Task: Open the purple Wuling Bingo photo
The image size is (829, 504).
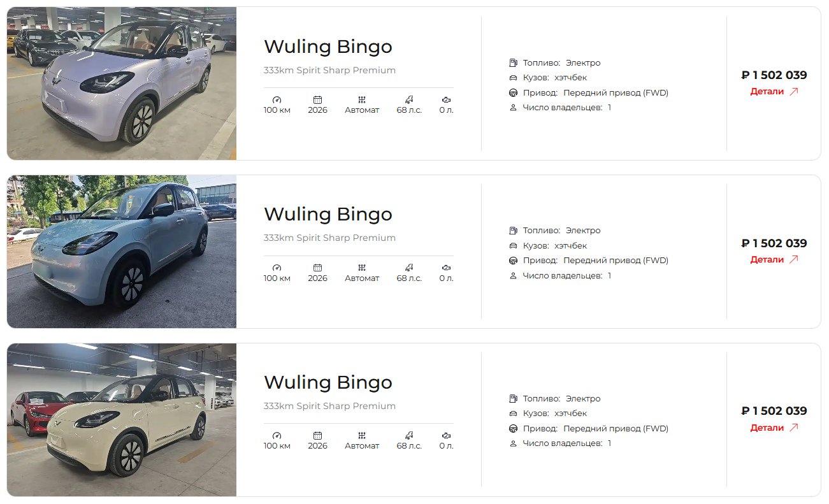Action: point(122,83)
